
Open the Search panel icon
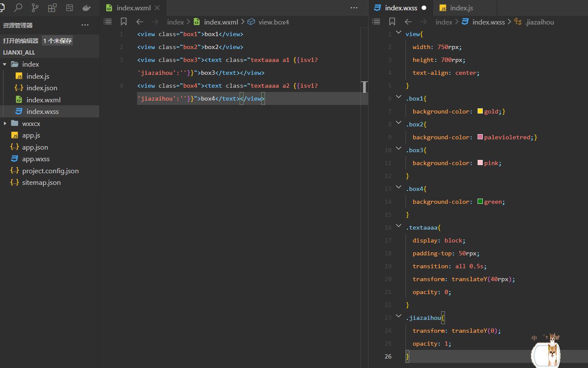[18, 8]
